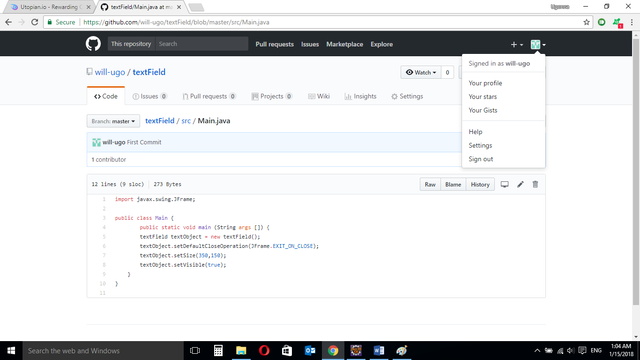Click the Raw button
This screenshot has height=360, width=640.
pos(430,184)
